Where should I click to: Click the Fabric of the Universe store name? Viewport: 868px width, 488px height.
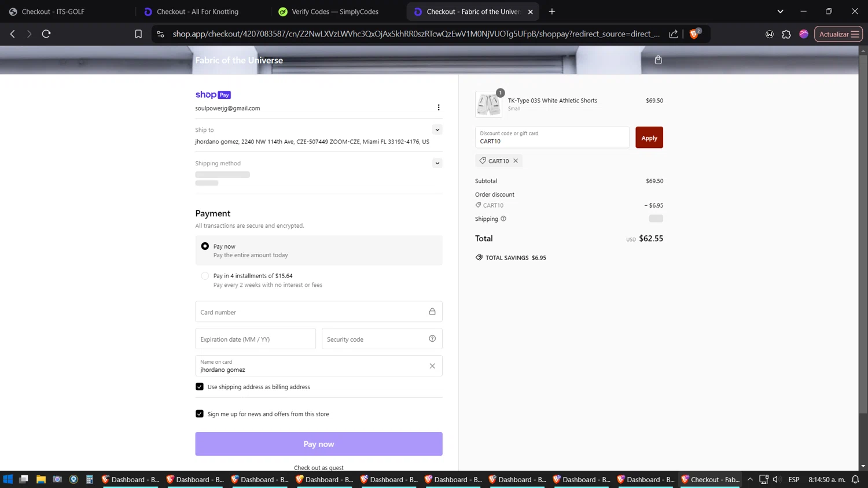[239, 60]
